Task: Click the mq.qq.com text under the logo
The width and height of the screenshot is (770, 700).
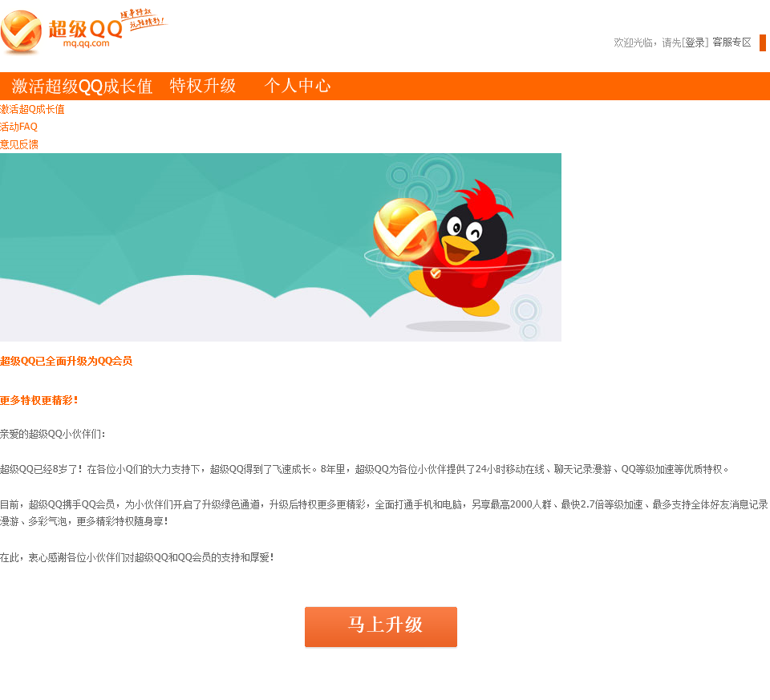Action: coord(87,43)
